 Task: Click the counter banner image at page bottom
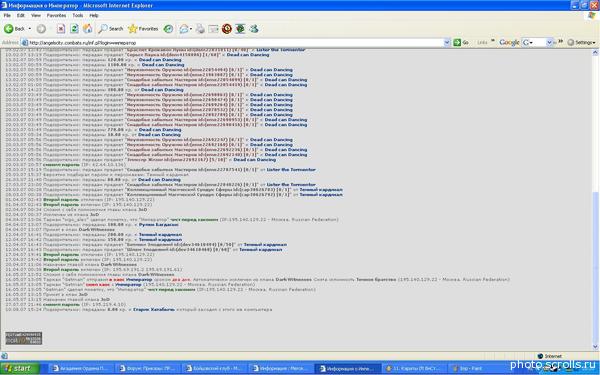[x=24, y=338]
